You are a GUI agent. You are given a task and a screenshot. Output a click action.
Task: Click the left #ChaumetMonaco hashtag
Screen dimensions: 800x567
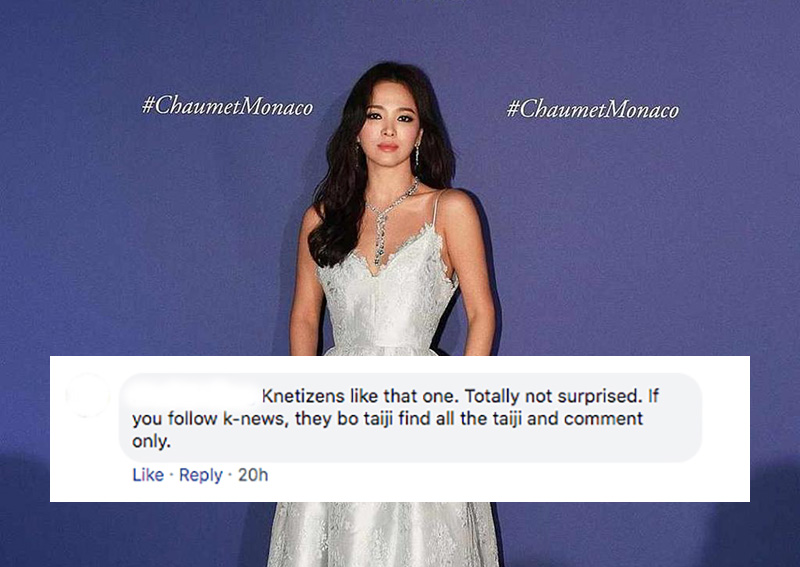[x=228, y=106]
